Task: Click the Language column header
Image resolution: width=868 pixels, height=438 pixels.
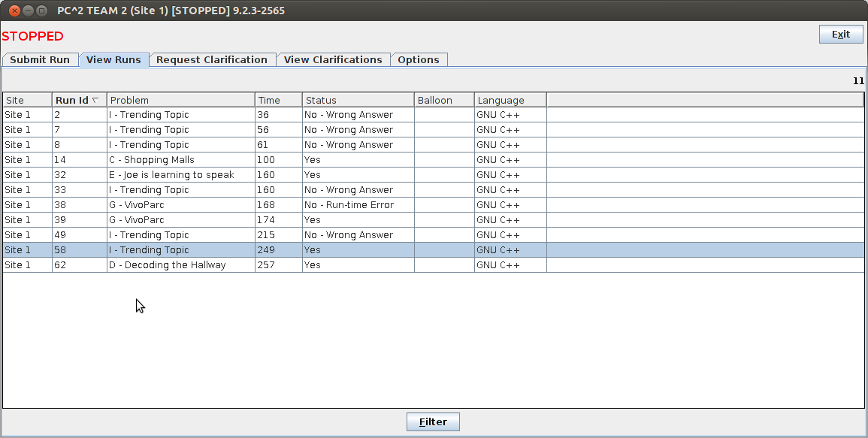Action: 510,100
